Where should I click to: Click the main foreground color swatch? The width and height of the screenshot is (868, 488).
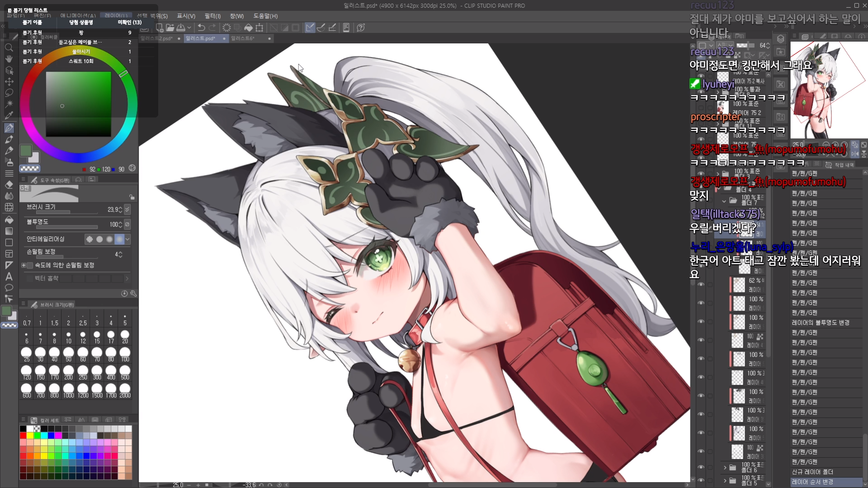tap(26, 150)
